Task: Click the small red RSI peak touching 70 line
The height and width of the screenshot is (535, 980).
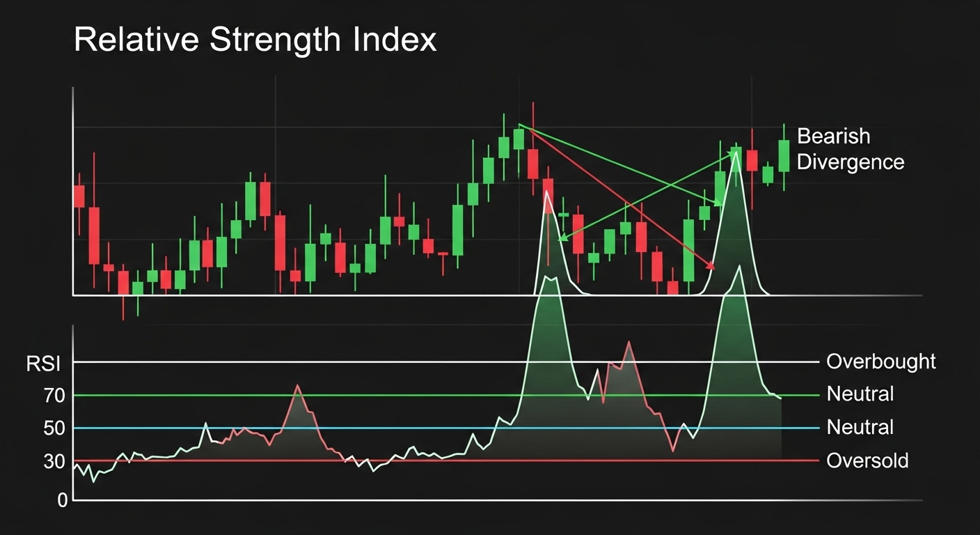Action: point(298,386)
